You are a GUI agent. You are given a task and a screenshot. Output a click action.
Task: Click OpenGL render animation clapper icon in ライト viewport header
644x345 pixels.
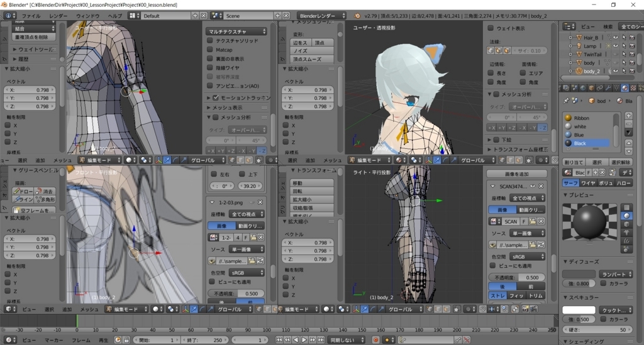pos(533,309)
